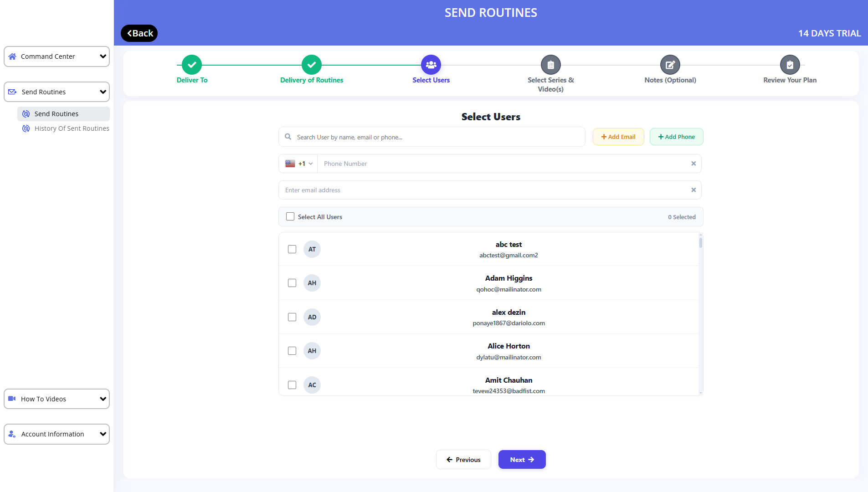Viewport: 868px width, 492px height.
Task: Clear the email address field with X icon
Action: [x=693, y=190]
